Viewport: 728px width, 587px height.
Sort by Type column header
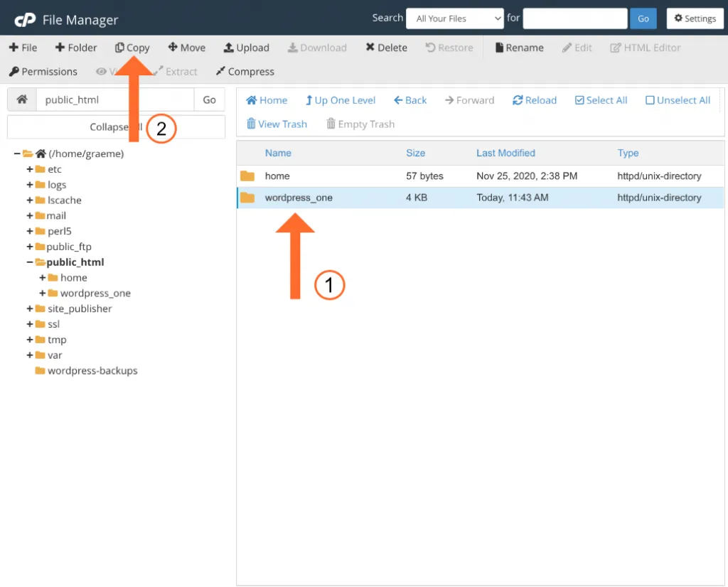pos(628,153)
